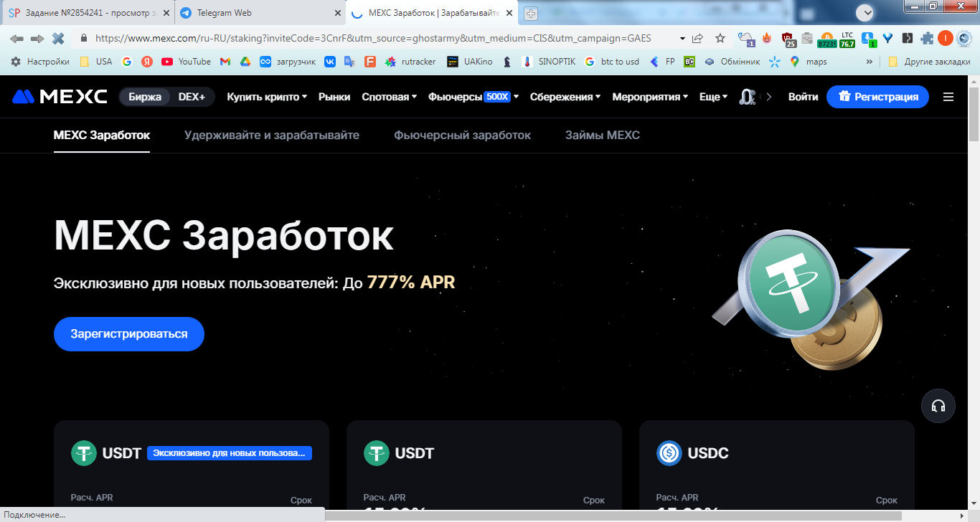Show hidden bookmarks with the double chevron
The image size is (980, 522).
pyautogui.click(x=870, y=62)
